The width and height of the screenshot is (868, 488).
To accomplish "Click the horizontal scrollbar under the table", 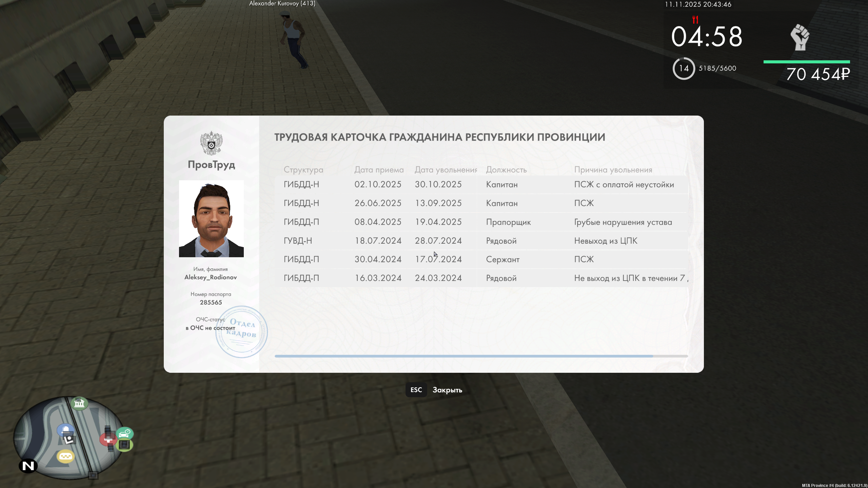I will coord(463,356).
